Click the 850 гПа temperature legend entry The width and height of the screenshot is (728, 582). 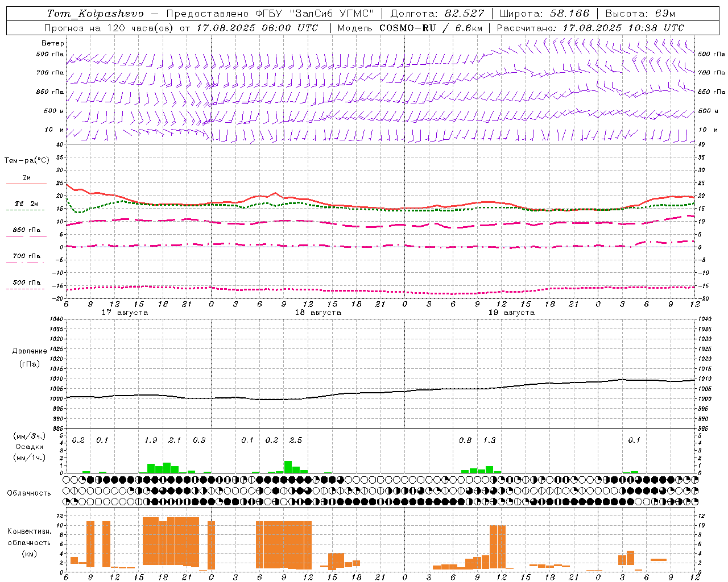click(27, 230)
